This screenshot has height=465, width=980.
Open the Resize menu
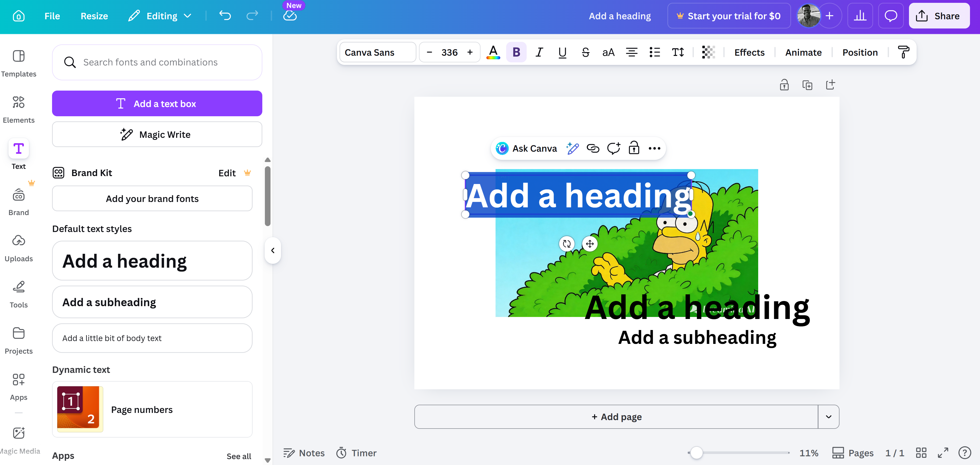click(94, 16)
